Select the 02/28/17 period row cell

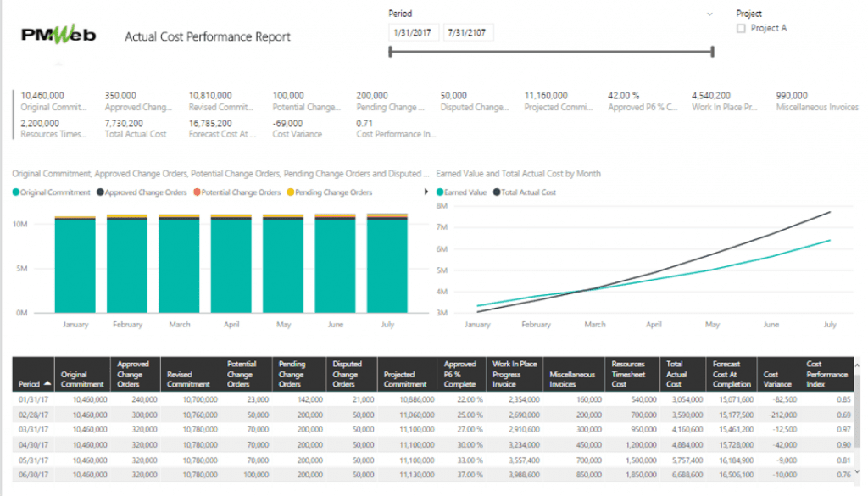[x=33, y=415]
